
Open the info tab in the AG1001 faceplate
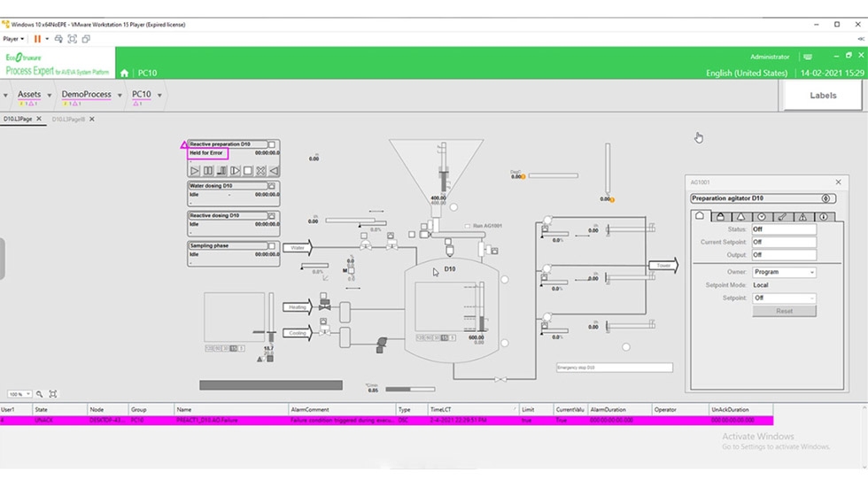(x=823, y=216)
